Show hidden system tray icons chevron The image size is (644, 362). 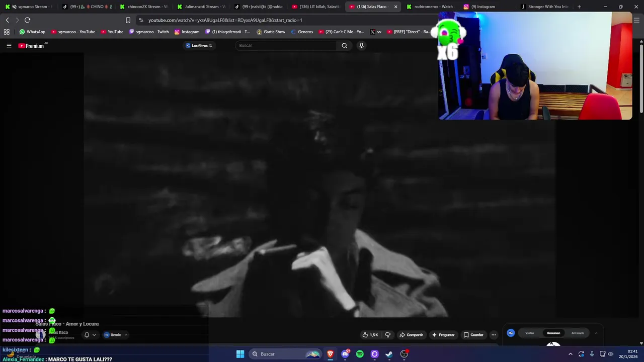570,354
